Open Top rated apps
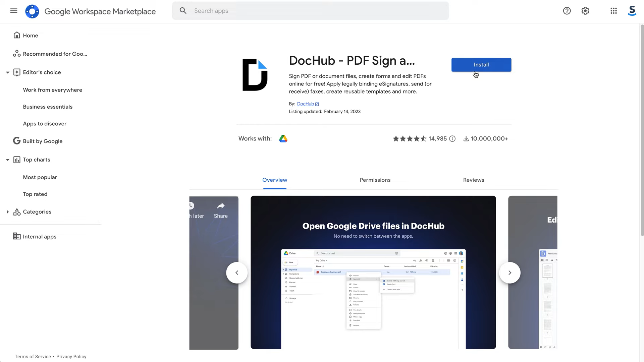This screenshot has width=644, height=362. pos(35,194)
